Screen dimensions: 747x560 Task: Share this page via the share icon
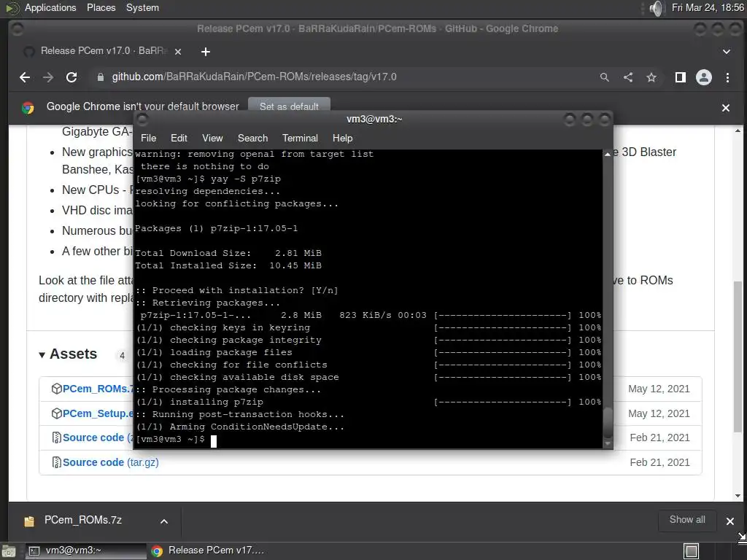(628, 77)
